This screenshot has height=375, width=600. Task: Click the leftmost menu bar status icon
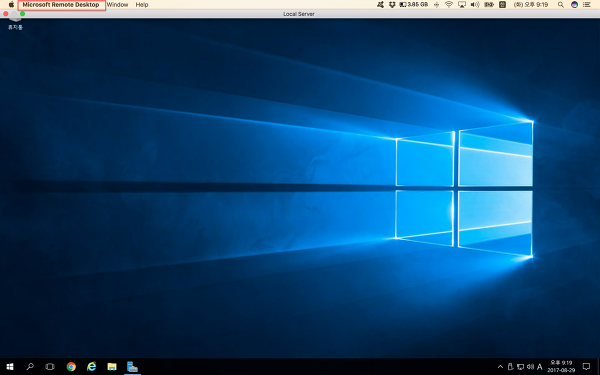point(380,5)
